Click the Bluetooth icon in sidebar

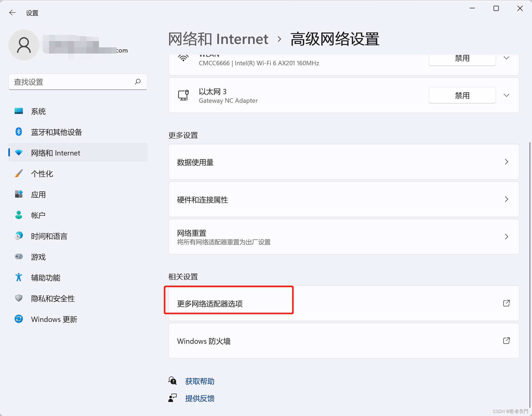point(18,132)
